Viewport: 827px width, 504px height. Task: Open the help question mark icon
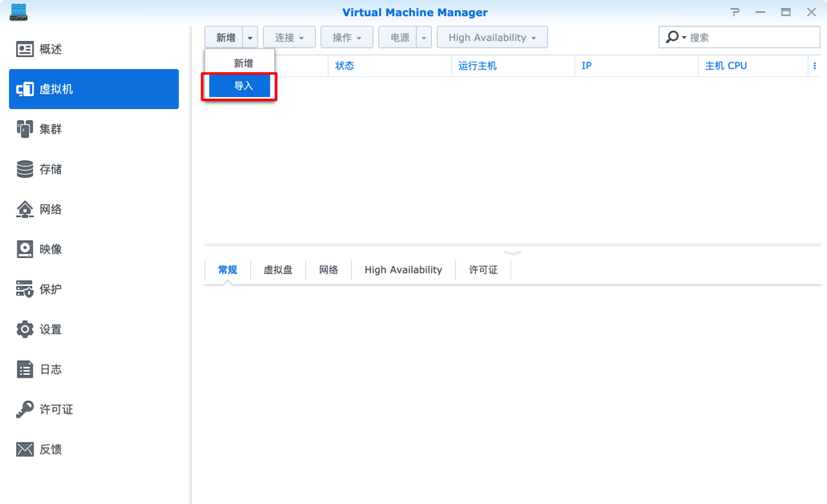coord(735,12)
